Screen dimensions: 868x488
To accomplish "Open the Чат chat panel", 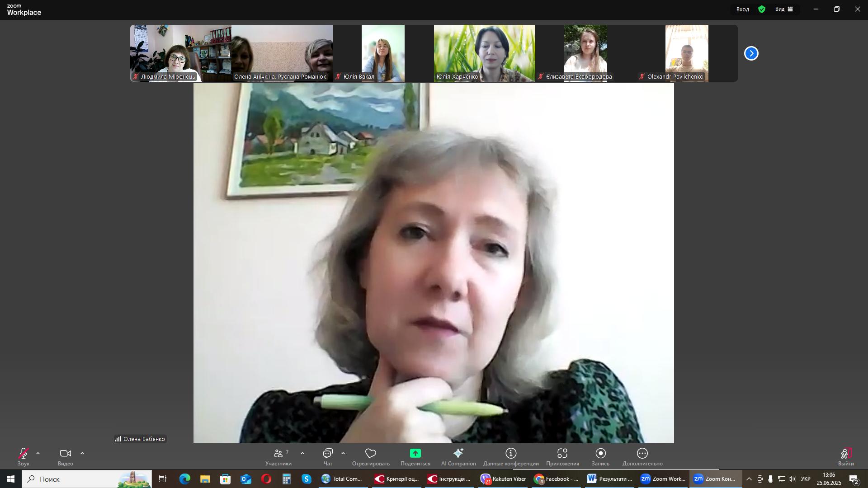I will [328, 457].
